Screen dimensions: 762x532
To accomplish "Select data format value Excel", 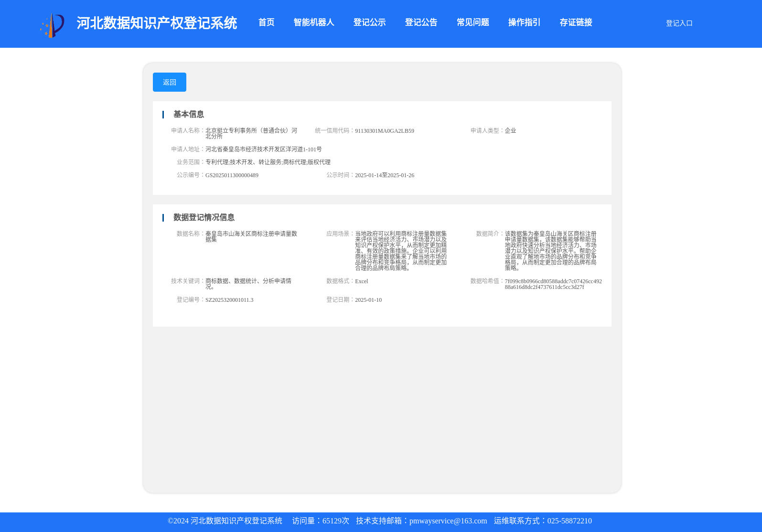I will click(x=362, y=281).
